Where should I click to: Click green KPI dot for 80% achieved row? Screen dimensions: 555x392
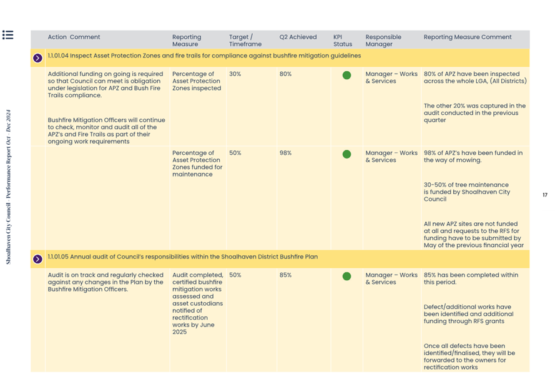tap(346, 76)
